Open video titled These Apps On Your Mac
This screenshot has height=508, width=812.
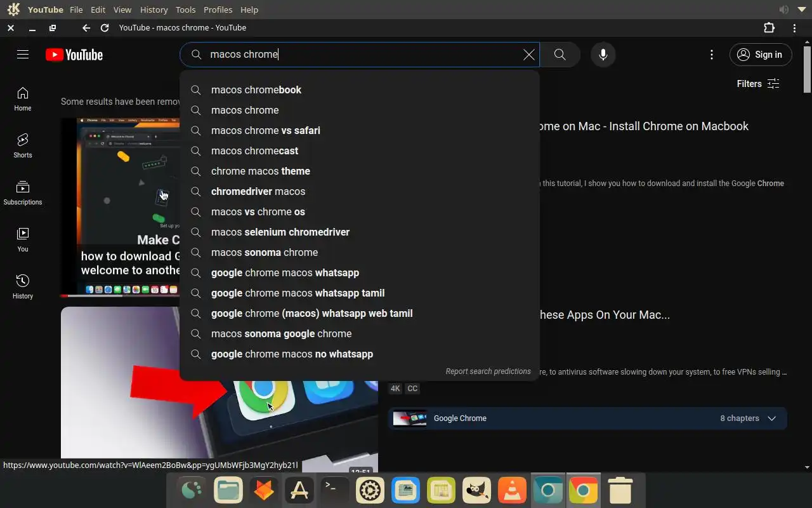click(605, 315)
